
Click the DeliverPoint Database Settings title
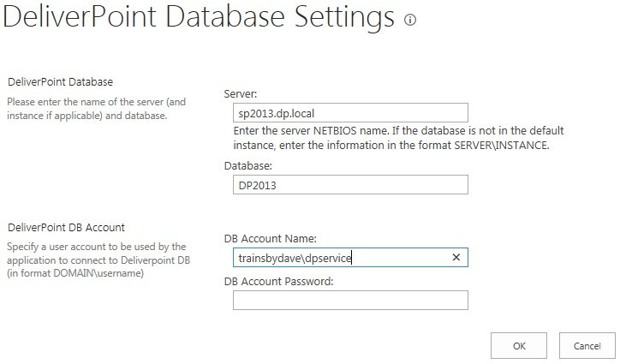point(199,17)
